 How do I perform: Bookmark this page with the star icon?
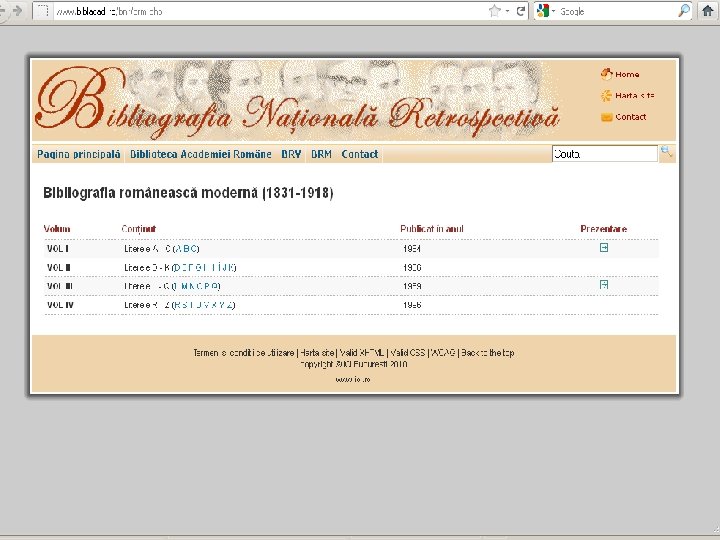point(495,11)
